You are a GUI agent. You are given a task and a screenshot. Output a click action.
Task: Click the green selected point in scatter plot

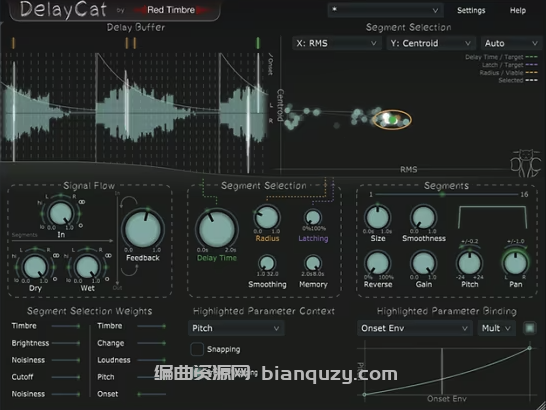[393, 120]
